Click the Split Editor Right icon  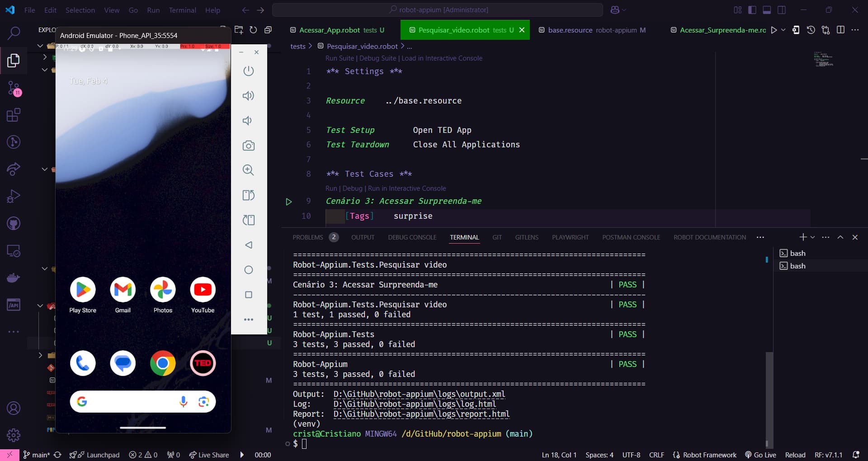840,30
